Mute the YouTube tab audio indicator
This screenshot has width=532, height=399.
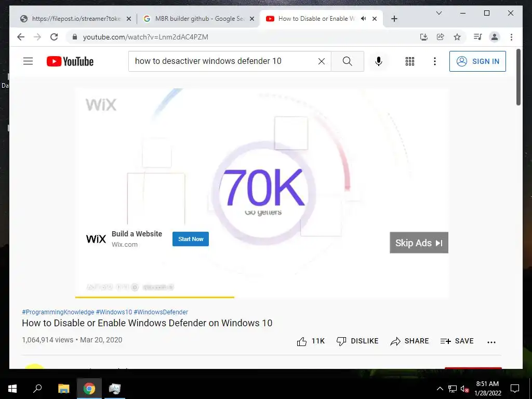pos(363,19)
